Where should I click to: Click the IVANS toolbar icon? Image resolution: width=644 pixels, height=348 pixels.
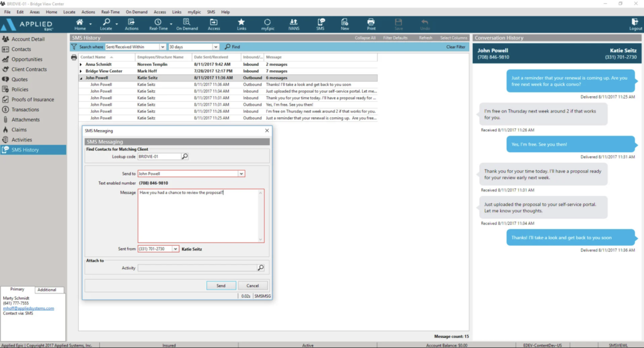pos(294,24)
